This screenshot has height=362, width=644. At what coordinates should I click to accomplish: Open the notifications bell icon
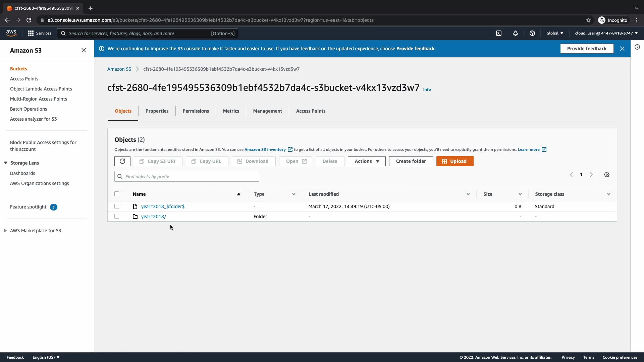[516, 33]
